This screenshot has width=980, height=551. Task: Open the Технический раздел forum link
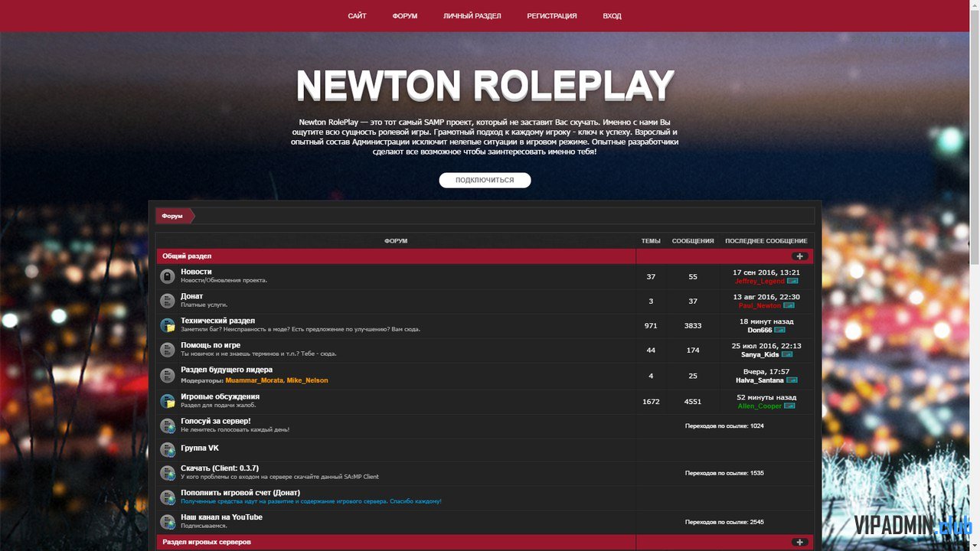[218, 321]
